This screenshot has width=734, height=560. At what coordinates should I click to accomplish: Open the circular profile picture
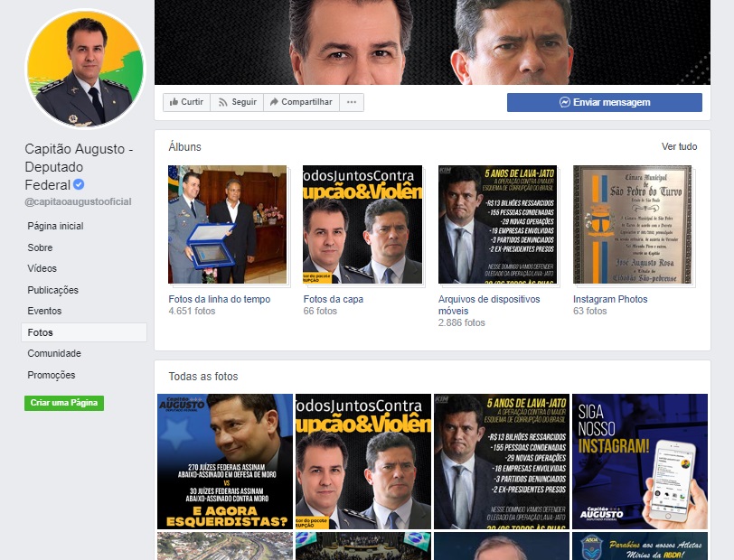coord(85,70)
